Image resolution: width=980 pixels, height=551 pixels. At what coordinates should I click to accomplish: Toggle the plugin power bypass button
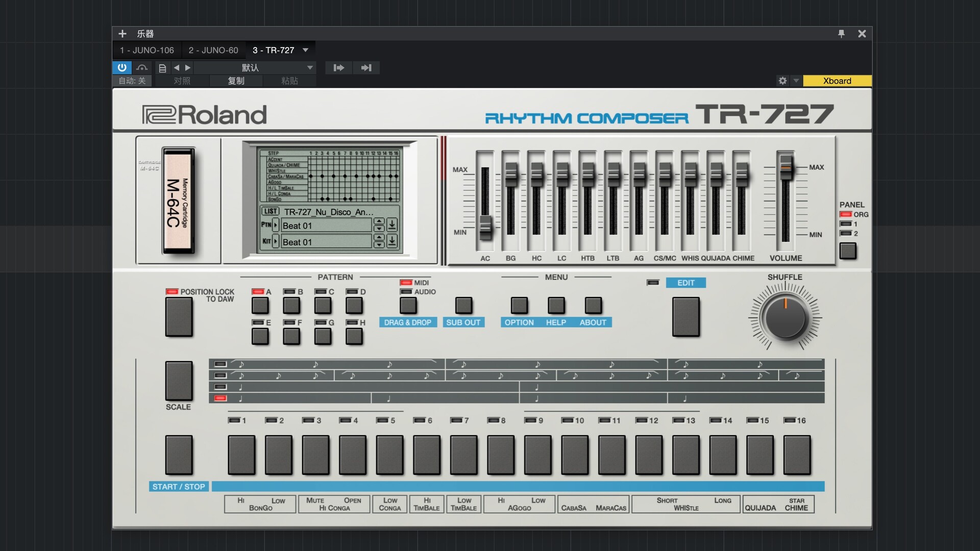click(x=122, y=67)
